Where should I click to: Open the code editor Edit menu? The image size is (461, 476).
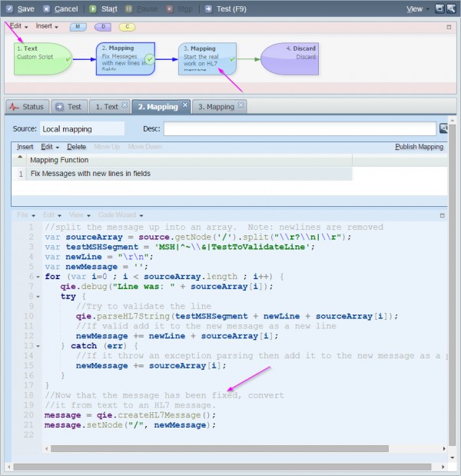pos(52,215)
